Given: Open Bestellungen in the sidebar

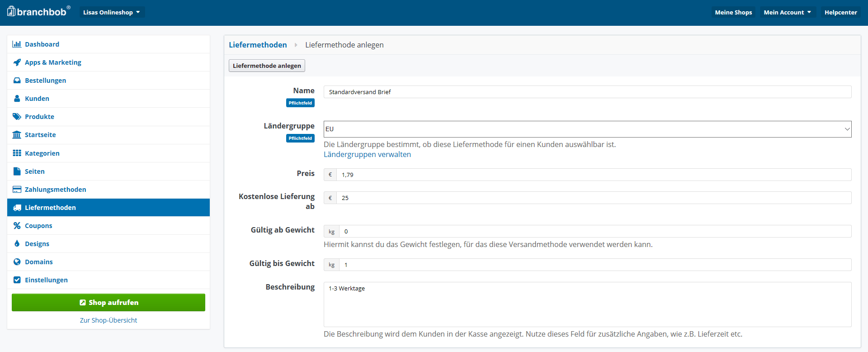Looking at the screenshot, I should (108, 81).
